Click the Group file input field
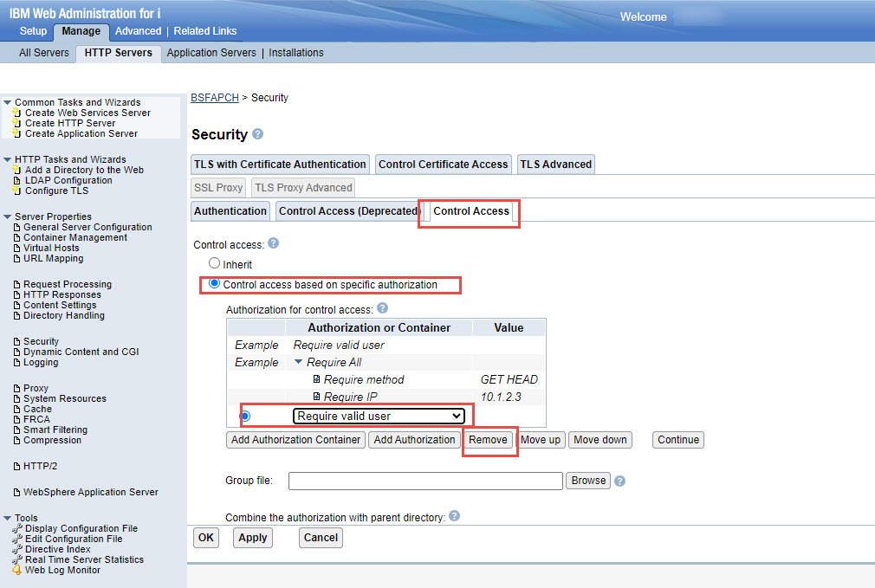 [x=425, y=481]
